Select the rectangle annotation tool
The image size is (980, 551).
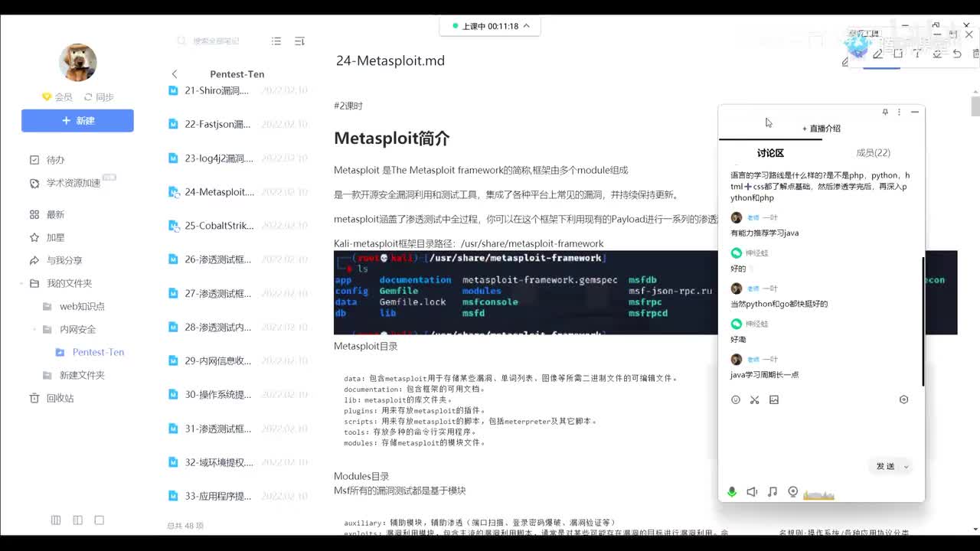(x=898, y=54)
